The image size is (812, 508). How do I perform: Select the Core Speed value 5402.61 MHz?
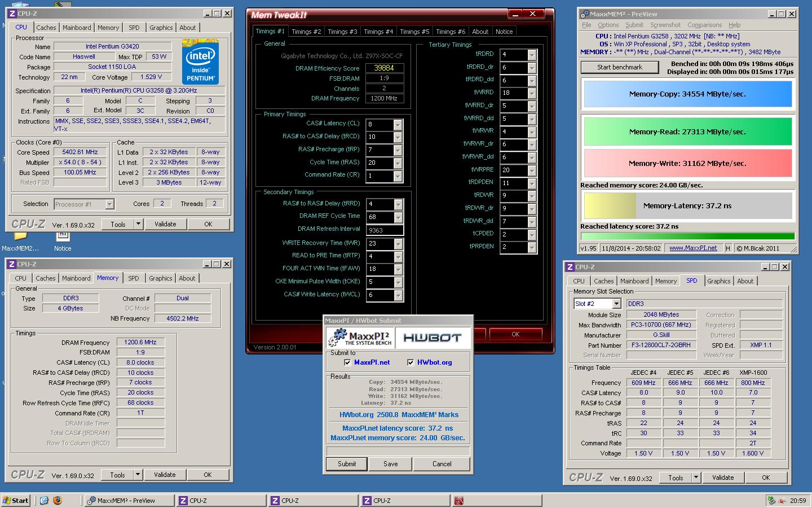[x=80, y=152]
